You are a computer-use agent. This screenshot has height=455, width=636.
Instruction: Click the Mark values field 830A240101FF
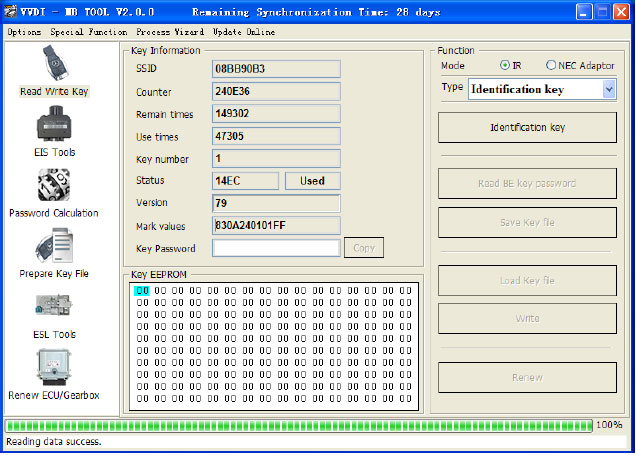click(x=276, y=225)
